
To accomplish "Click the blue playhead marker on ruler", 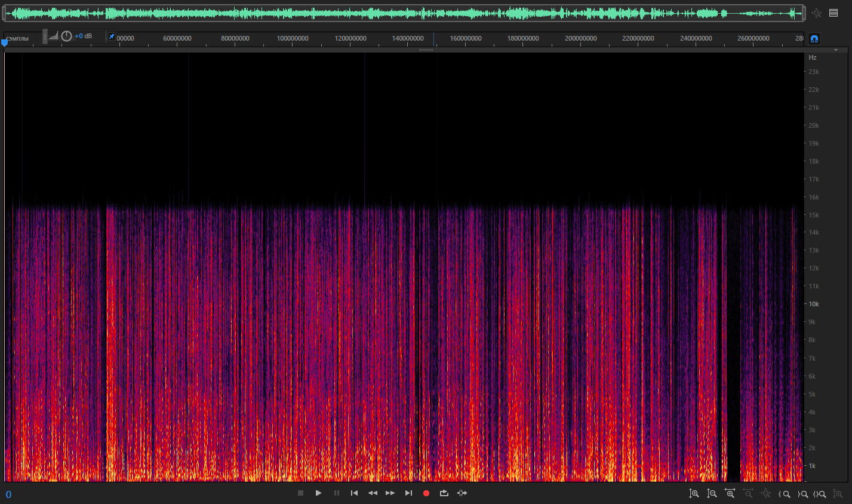I will [5, 42].
